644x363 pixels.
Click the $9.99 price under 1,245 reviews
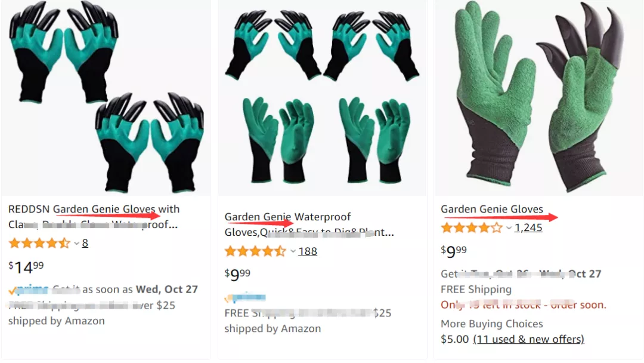(x=453, y=251)
